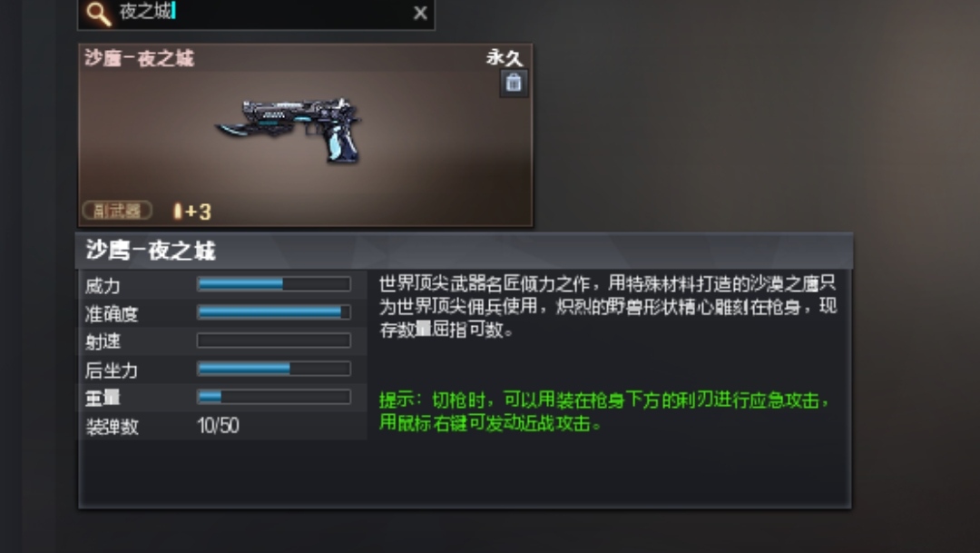
Task: Click the 装弹数 10/50 ammo value
Action: [x=218, y=426]
